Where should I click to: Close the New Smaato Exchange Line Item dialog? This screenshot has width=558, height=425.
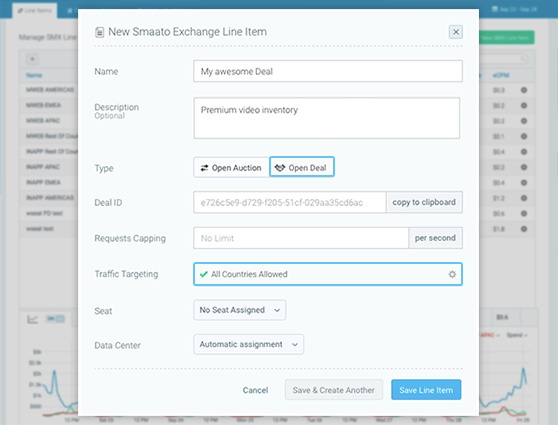456,32
